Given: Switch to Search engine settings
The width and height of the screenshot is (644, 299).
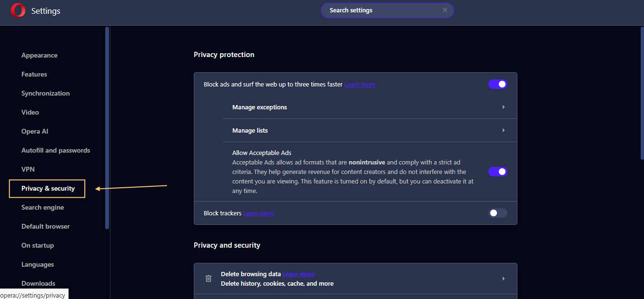Looking at the screenshot, I should tap(42, 207).
